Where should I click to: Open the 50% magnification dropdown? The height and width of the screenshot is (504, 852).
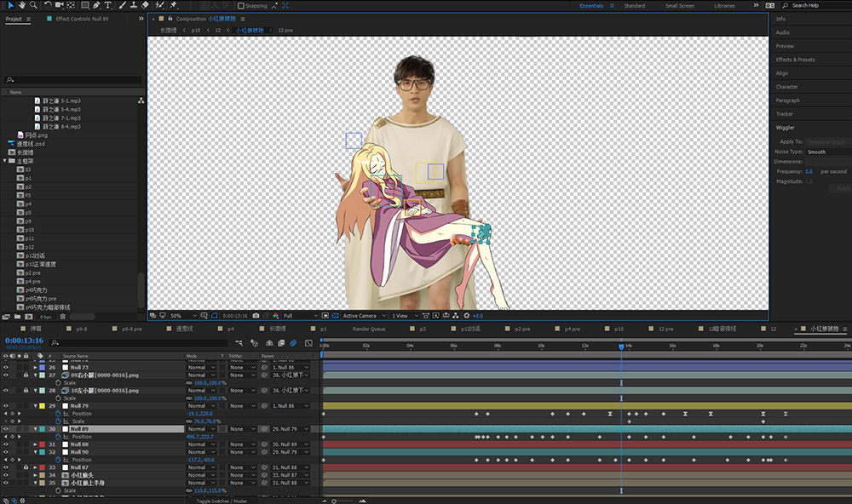(184, 316)
